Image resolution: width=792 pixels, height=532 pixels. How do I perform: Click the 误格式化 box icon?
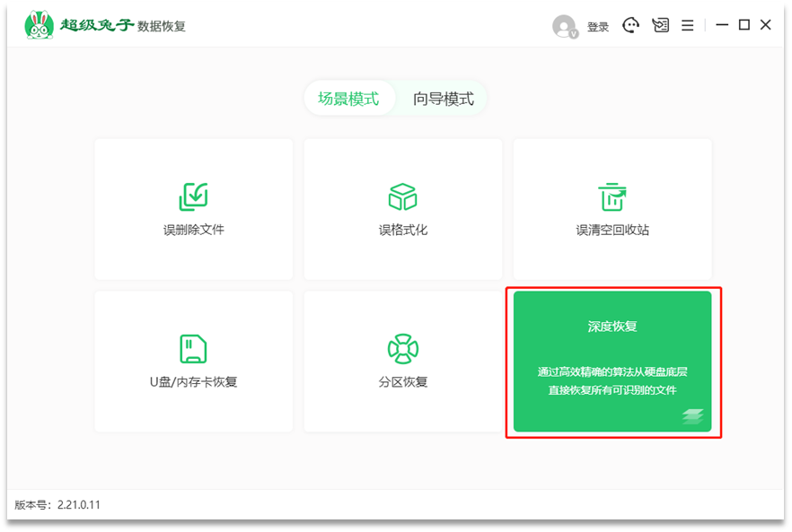click(402, 197)
